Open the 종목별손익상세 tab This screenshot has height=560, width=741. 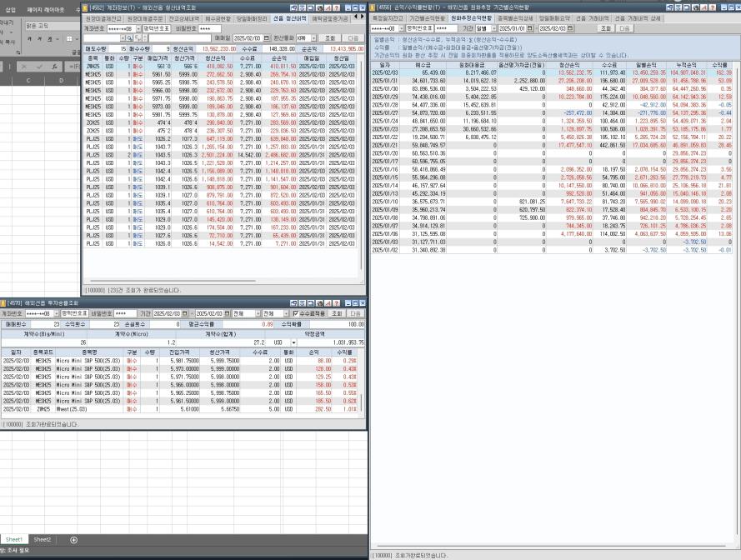[515, 18]
